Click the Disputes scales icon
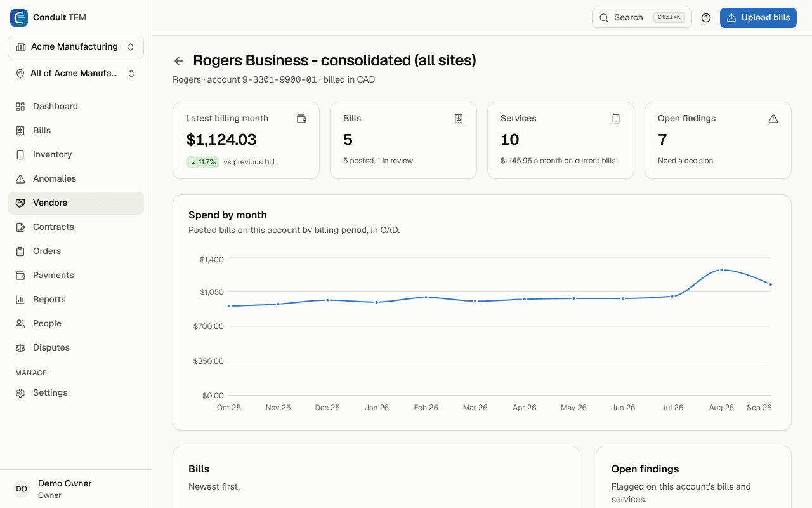Viewport: 812px width, 508px height. click(x=20, y=348)
